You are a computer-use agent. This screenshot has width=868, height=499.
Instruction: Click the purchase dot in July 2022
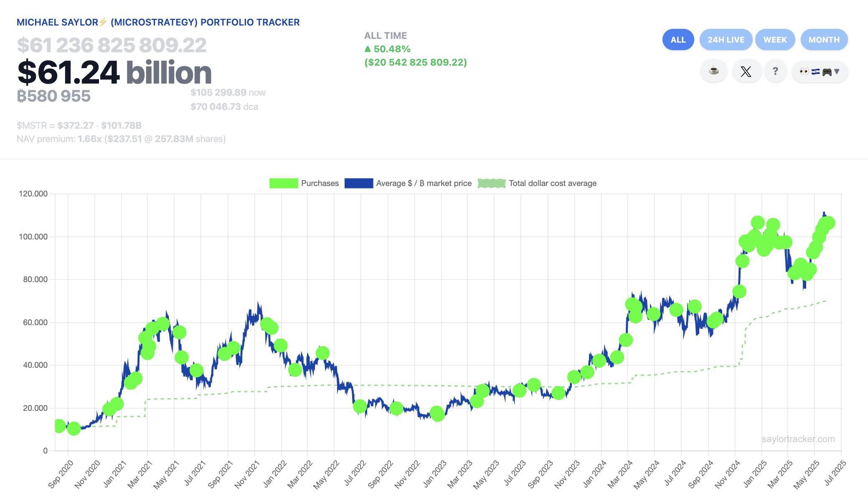click(x=360, y=406)
